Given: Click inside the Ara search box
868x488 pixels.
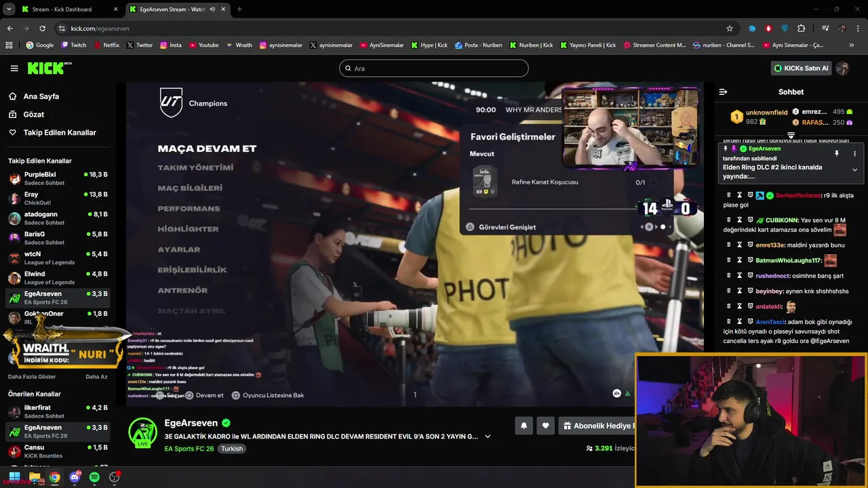Looking at the screenshot, I should click(434, 68).
